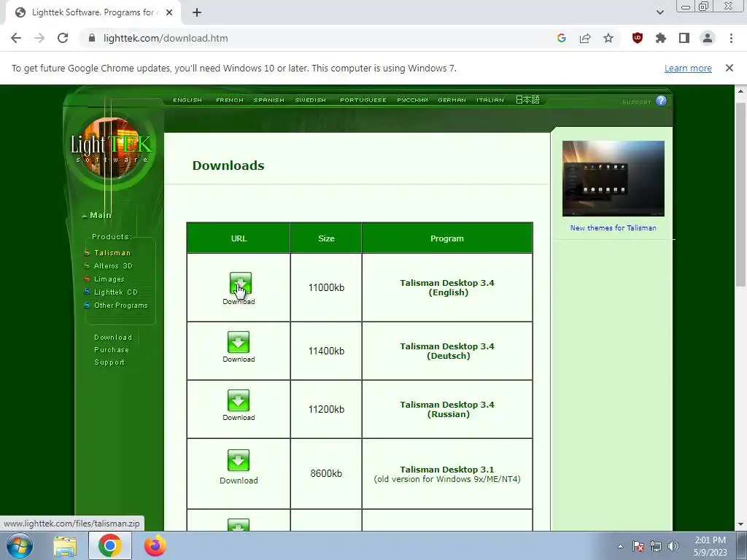Switch site language to Spanish

268,100
